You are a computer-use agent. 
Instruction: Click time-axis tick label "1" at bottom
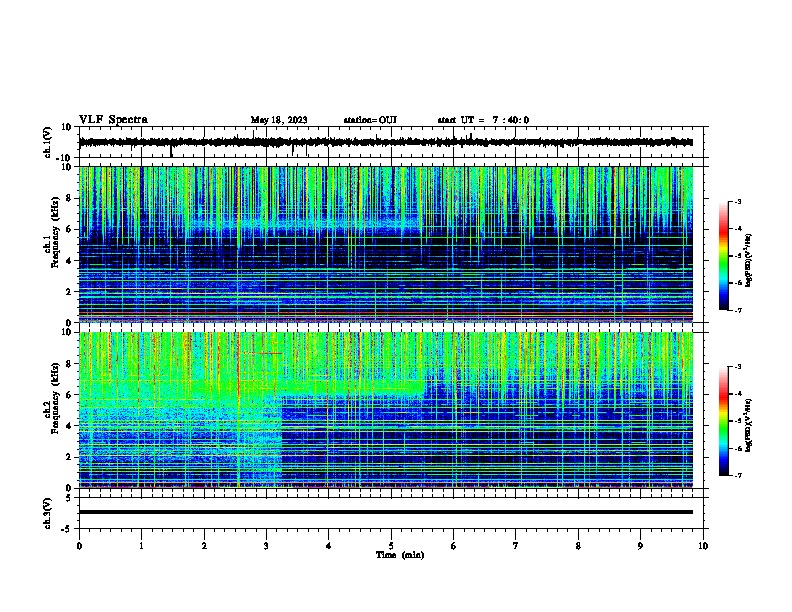pyautogui.click(x=141, y=546)
